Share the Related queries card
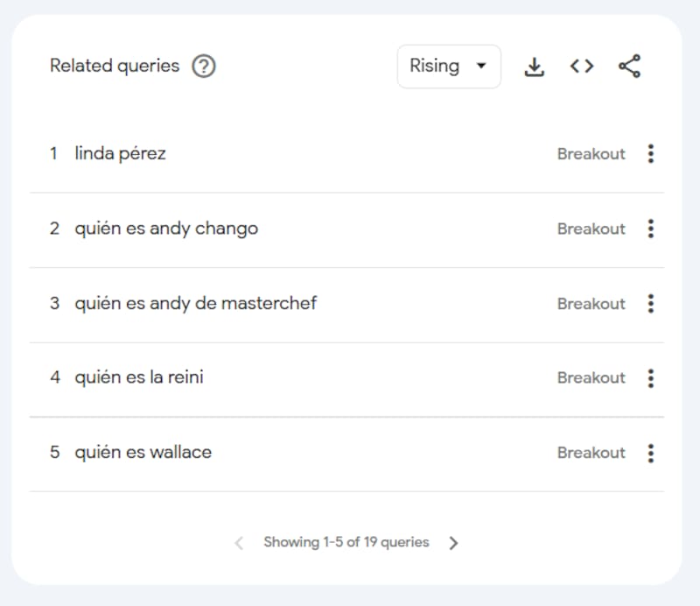The height and width of the screenshot is (606, 700). click(x=629, y=67)
